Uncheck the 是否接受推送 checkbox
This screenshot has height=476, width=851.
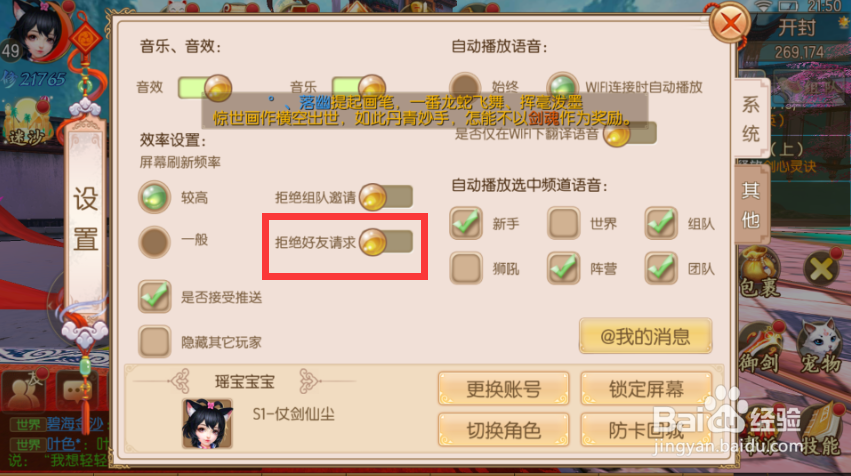click(155, 296)
